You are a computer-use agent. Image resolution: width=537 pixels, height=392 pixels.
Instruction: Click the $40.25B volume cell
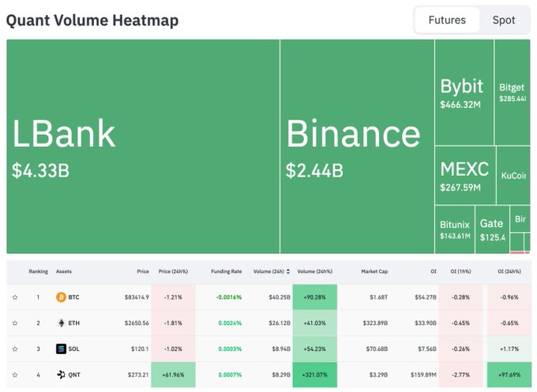(x=280, y=297)
